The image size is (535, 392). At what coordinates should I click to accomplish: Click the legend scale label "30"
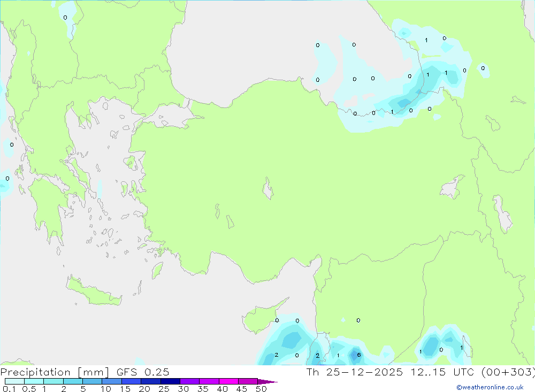coord(184,389)
